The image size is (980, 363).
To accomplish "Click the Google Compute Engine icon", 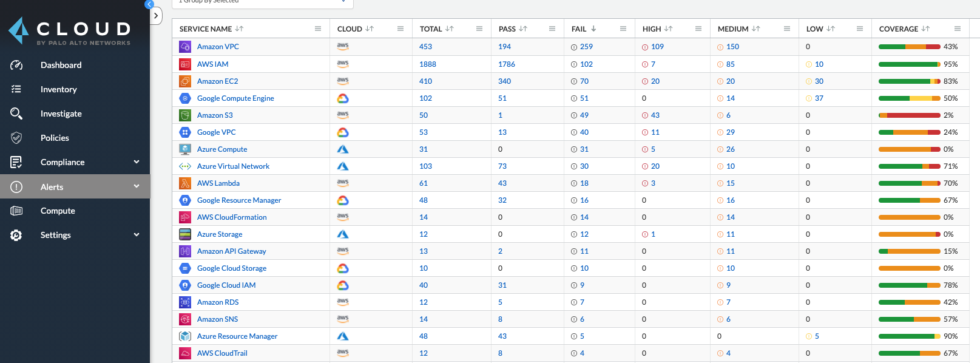I will (185, 98).
